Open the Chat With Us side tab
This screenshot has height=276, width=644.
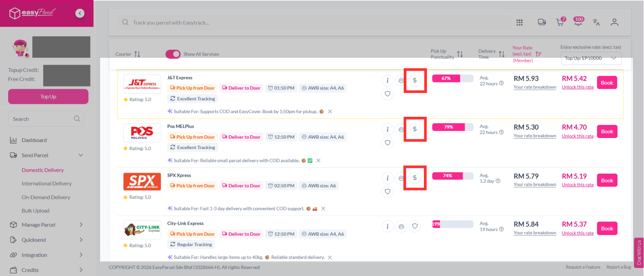[x=639, y=253]
